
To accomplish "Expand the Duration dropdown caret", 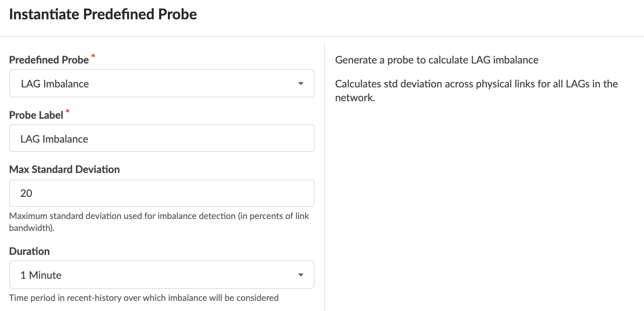I will point(300,275).
